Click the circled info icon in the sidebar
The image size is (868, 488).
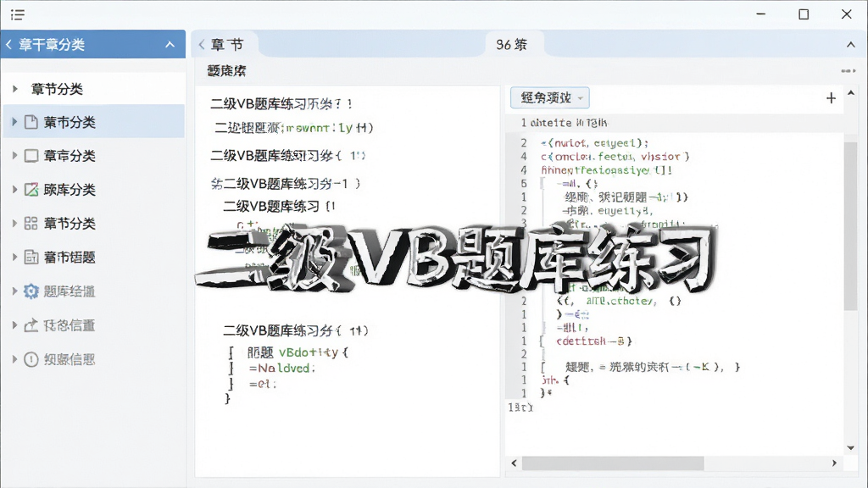[31, 359]
